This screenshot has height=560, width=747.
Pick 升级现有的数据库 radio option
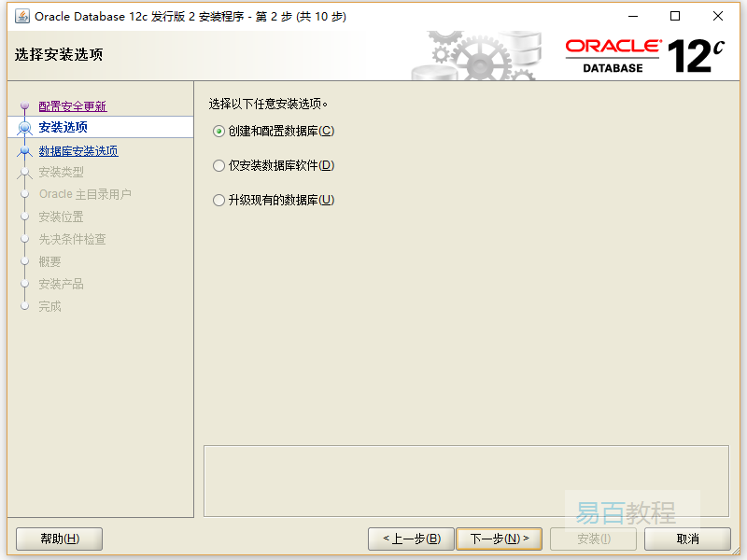point(219,201)
